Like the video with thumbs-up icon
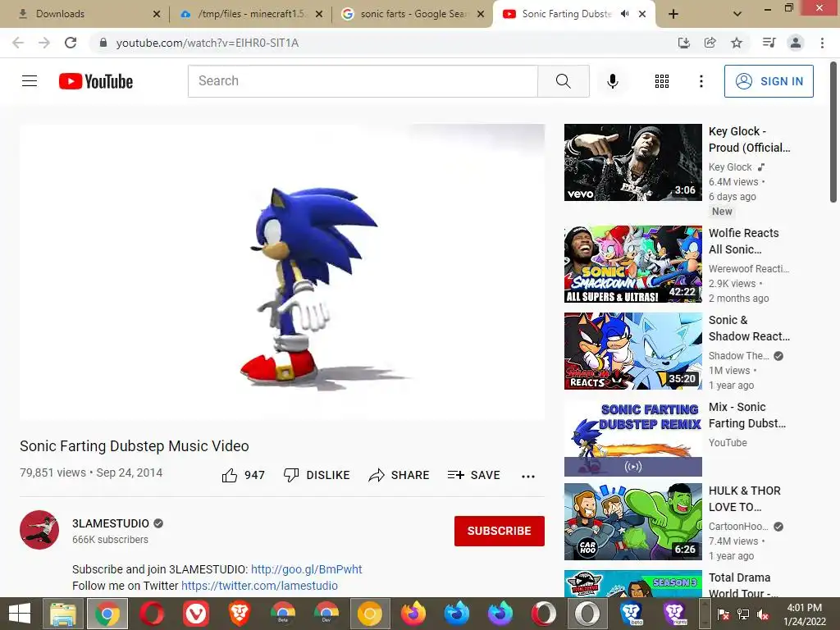840x630 pixels. 230,475
